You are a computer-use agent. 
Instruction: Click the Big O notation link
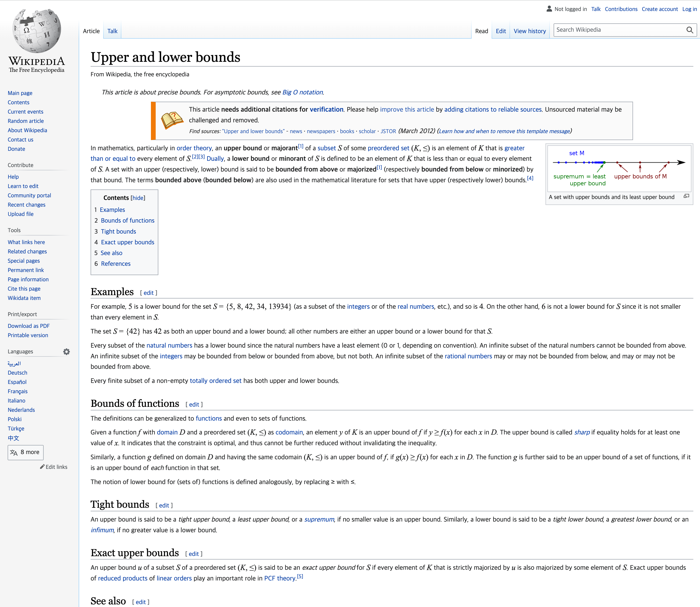[302, 92]
